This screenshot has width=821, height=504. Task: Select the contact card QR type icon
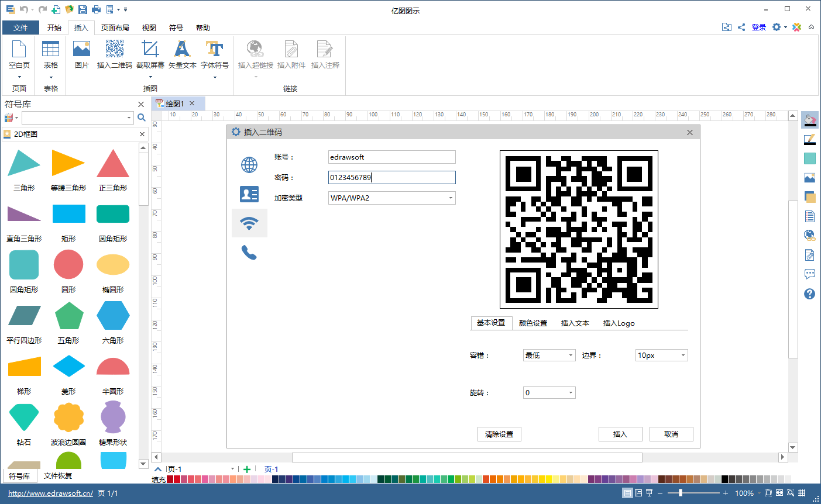pyautogui.click(x=249, y=194)
